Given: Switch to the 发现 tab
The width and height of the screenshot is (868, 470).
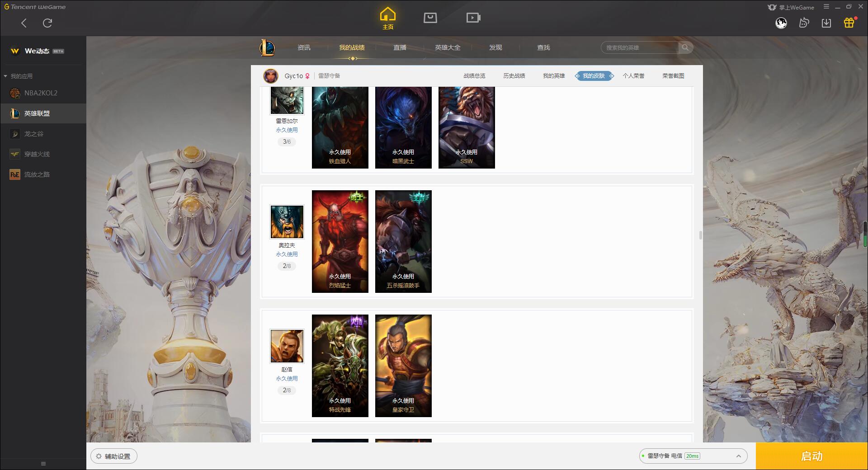Looking at the screenshot, I should pyautogui.click(x=495, y=47).
